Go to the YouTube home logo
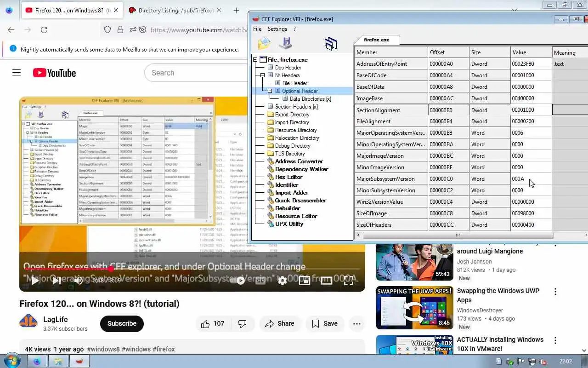The height and width of the screenshot is (368, 588). tap(54, 73)
